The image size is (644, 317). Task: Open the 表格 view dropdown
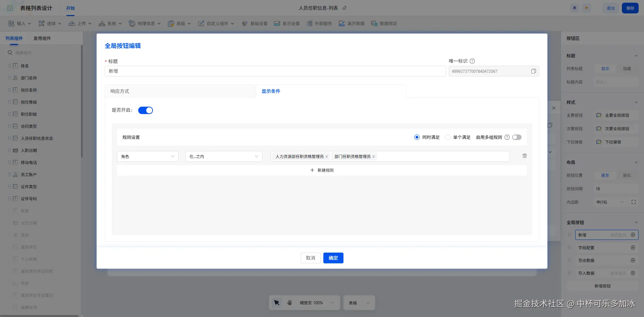[x=359, y=303]
